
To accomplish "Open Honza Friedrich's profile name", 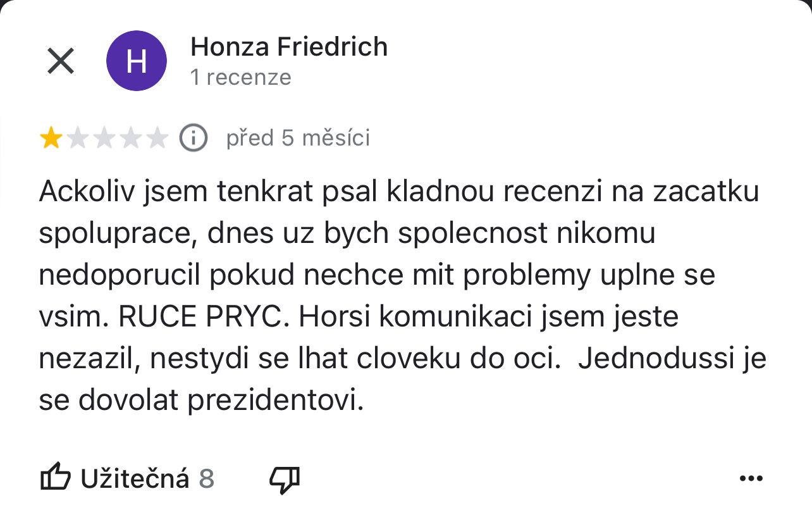I will 289,47.
